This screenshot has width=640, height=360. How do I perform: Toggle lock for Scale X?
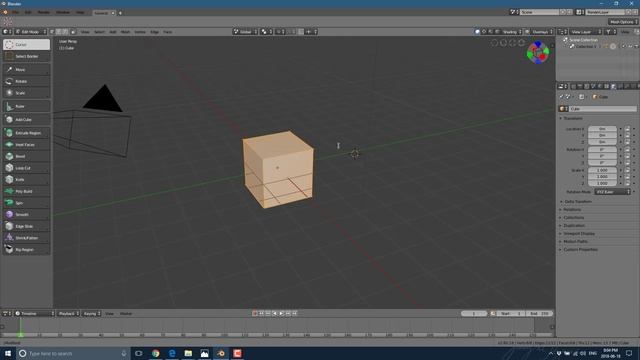coord(627,170)
